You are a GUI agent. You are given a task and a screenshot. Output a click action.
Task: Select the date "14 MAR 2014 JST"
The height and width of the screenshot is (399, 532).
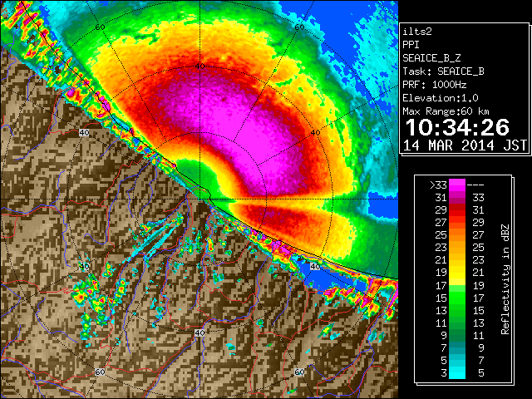[465, 145]
